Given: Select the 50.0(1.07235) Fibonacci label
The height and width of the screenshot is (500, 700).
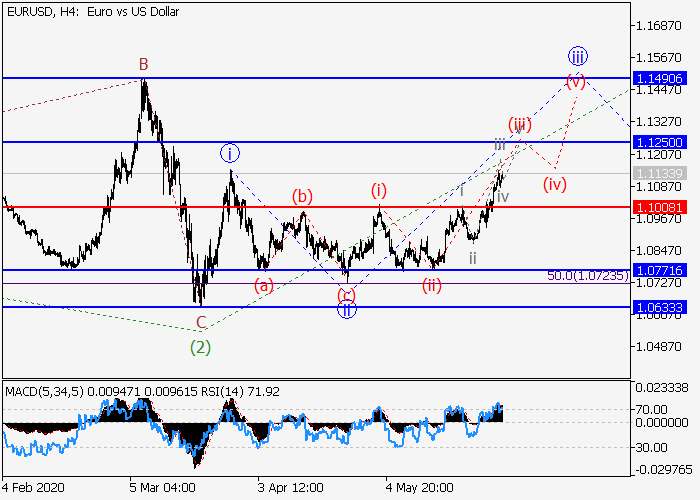Looking at the screenshot, I should coord(588,275).
